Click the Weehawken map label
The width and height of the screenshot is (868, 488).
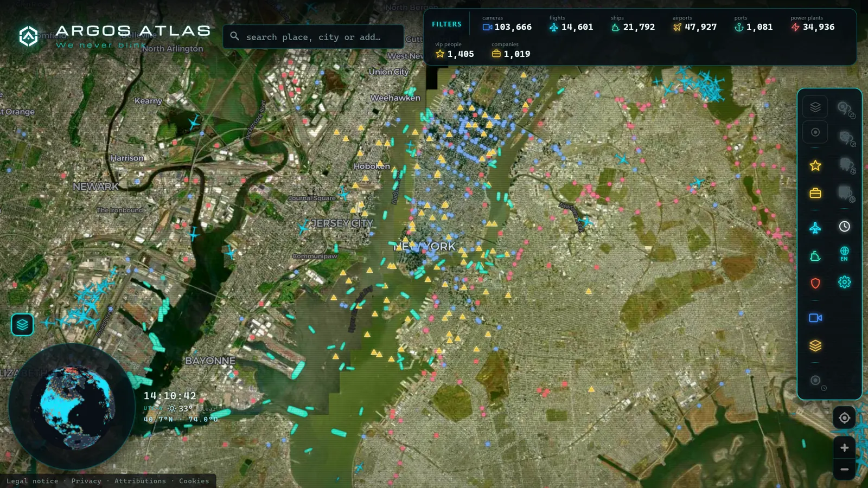tap(395, 98)
